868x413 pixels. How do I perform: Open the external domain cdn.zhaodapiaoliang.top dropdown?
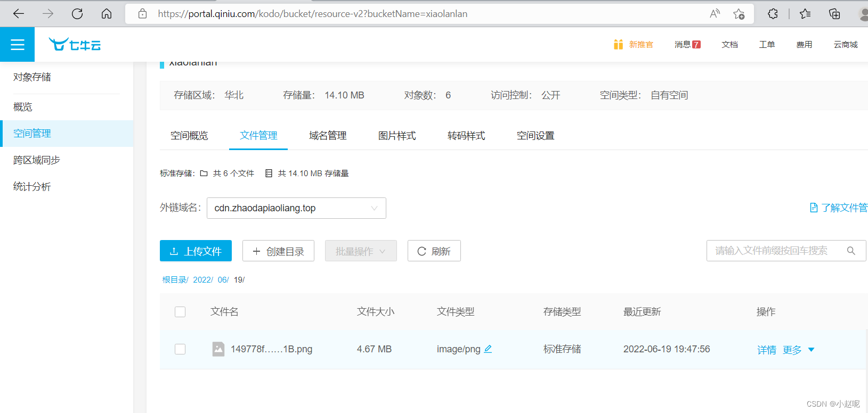[x=296, y=208]
